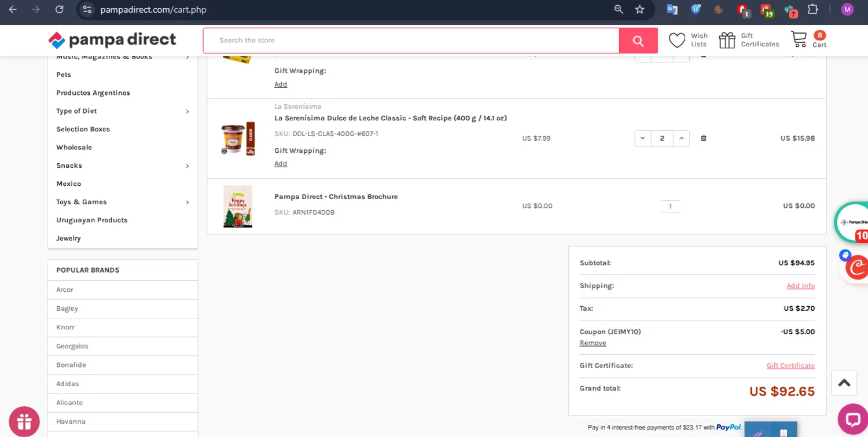Open the Pets category
868x437 pixels.
64,75
